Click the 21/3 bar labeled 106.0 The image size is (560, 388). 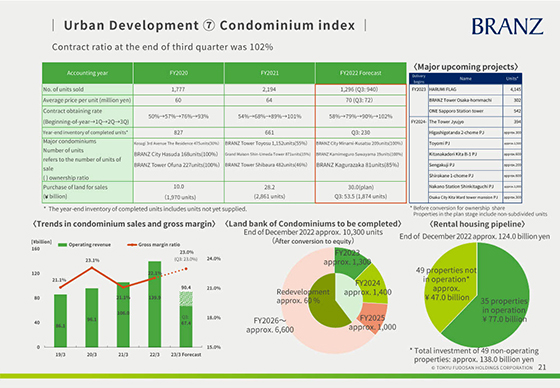[x=123, y=315]
